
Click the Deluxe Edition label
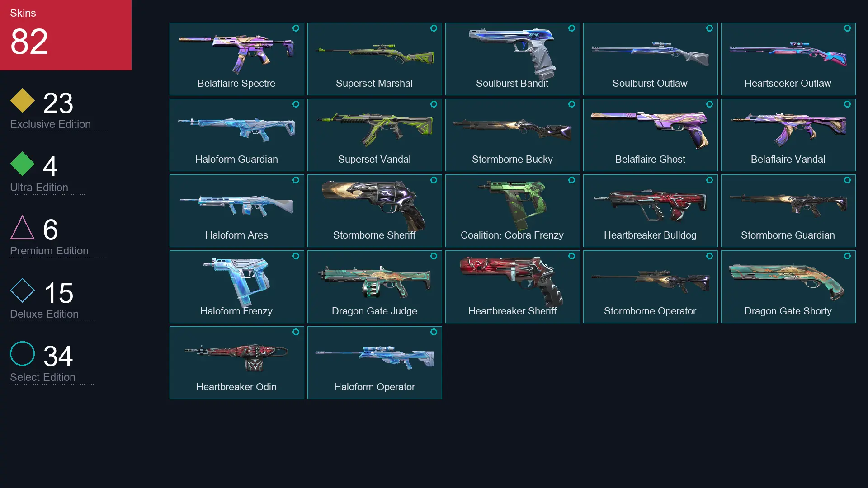click(x=44, y=314)
